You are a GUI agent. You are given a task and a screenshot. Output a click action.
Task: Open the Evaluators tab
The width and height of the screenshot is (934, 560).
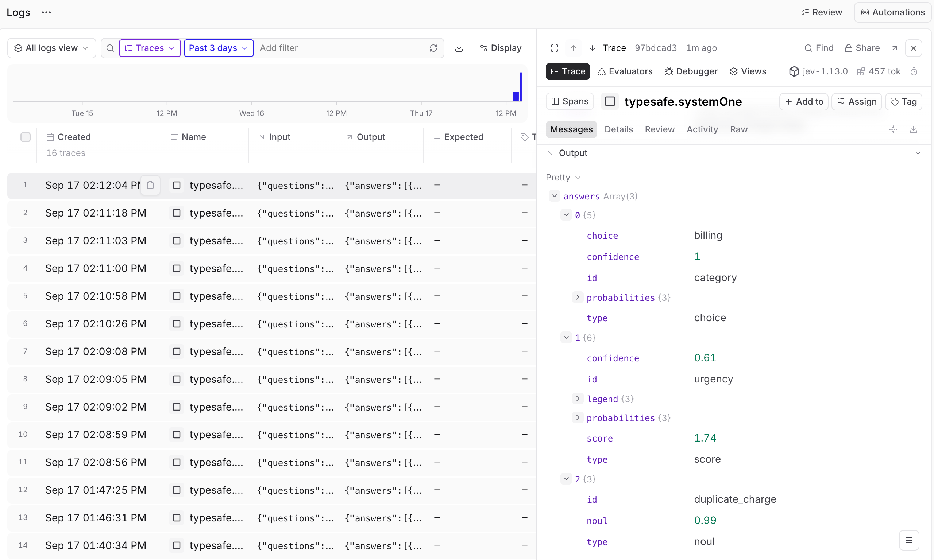click(x=625, y=71)
